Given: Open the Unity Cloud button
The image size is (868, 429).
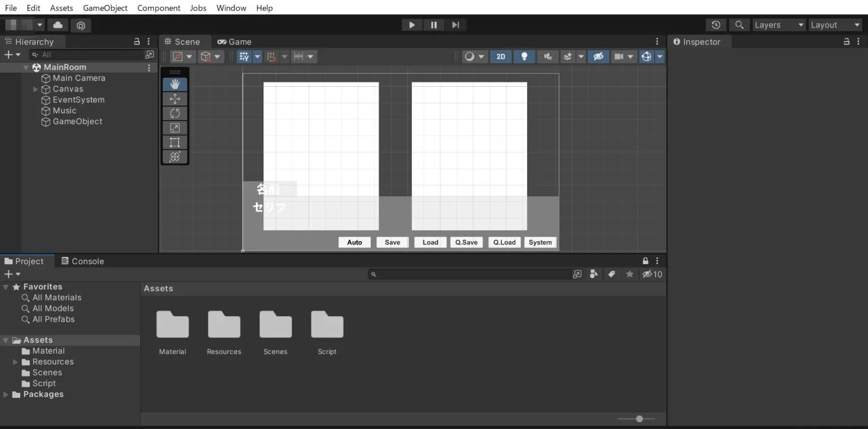Looking at the screenshot, I should (x=57, y=25).
